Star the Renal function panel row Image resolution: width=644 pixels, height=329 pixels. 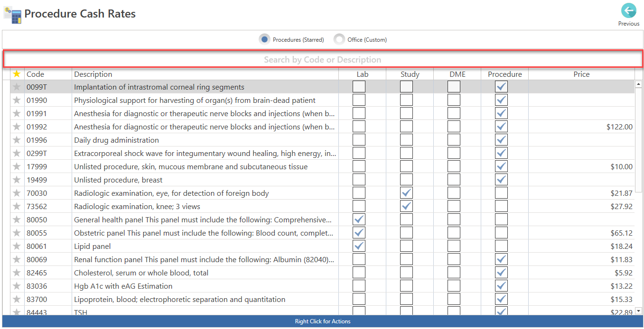coord(17,259)
